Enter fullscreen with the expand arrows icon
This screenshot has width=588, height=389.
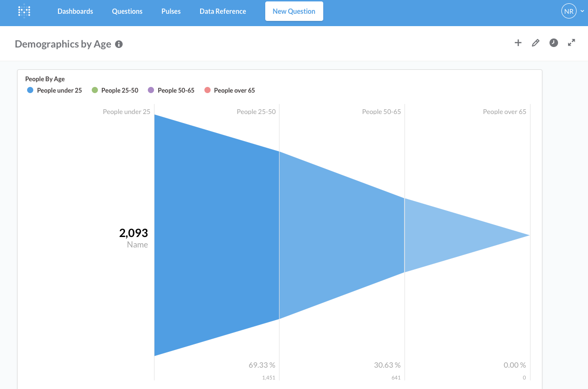(571, 43)
